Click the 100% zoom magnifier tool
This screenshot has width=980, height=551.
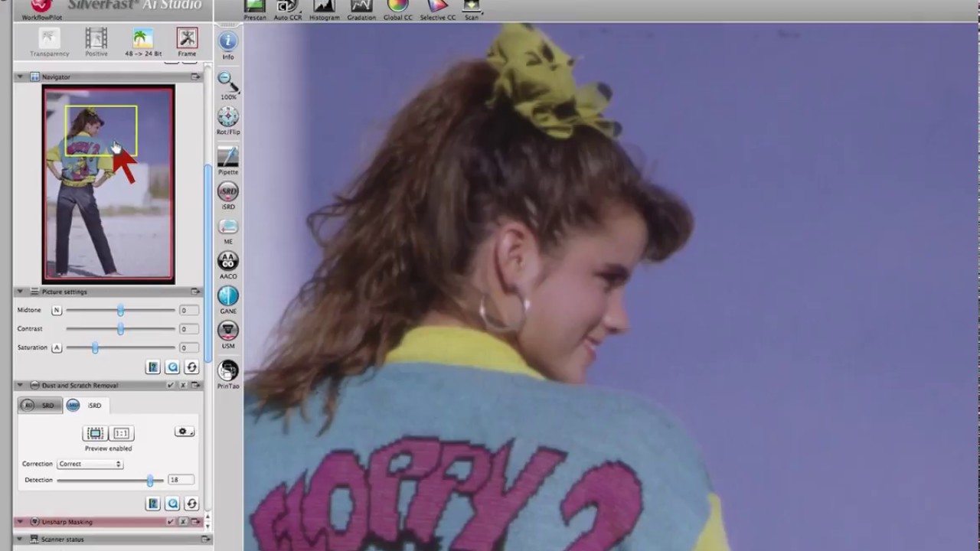pos(228,85)
